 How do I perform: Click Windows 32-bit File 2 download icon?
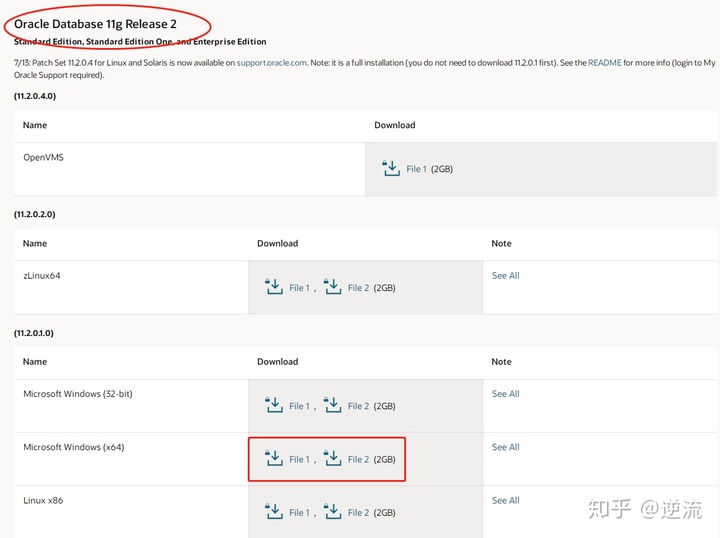pyautogui.click(x=332, y=405)
